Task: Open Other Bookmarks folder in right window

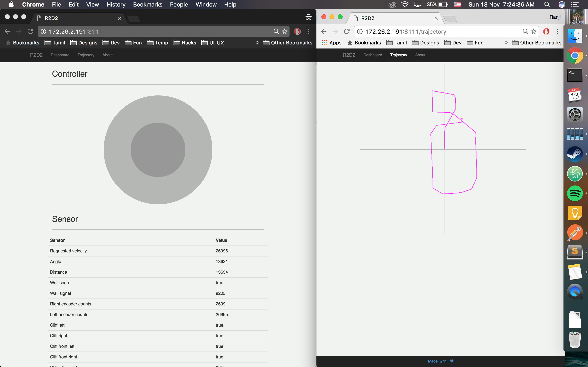Action: pyautogui.click(x=537, y=43)
